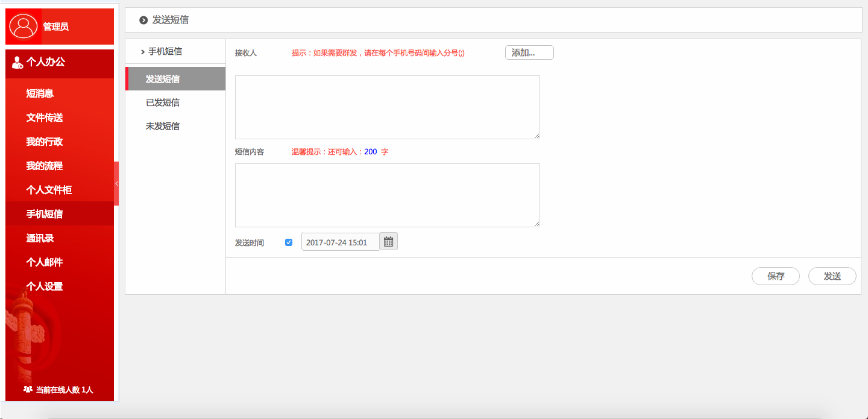Click the arrow icon before 发送短信 header
Image resolution: width=868 pixels, height=419 pixels.
(x=143, y=20)
